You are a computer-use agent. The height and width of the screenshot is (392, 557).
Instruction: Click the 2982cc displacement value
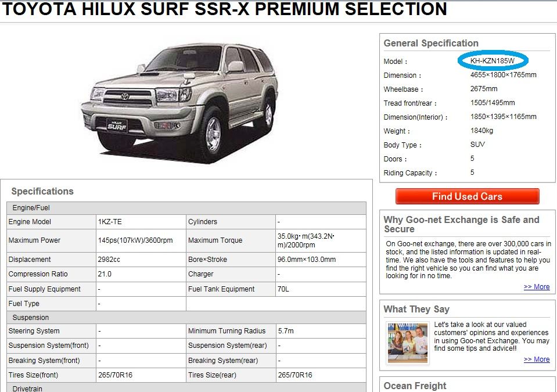[109, 260]
